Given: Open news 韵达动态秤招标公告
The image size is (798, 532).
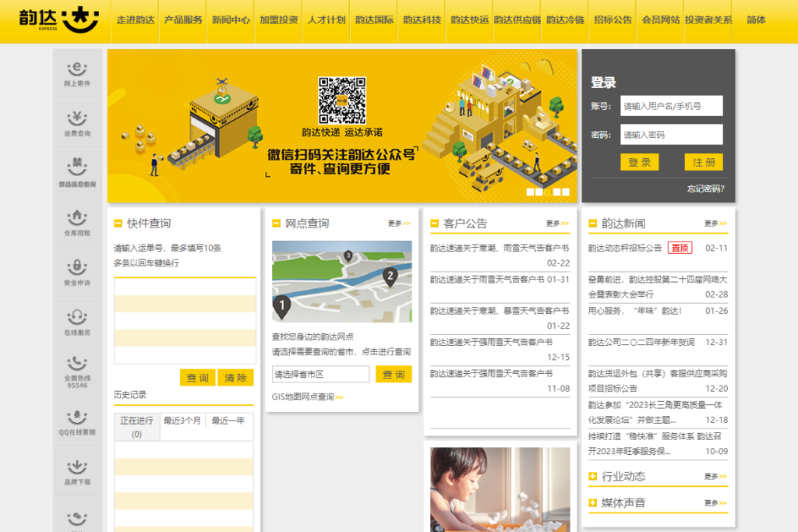Looking at the screenshot, I should click(x=625, y=248).
